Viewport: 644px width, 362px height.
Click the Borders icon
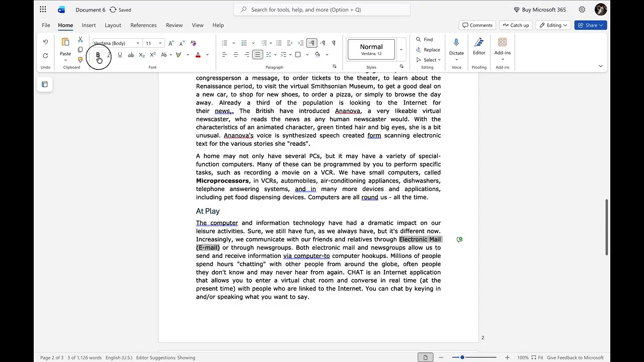coord(298,55)
